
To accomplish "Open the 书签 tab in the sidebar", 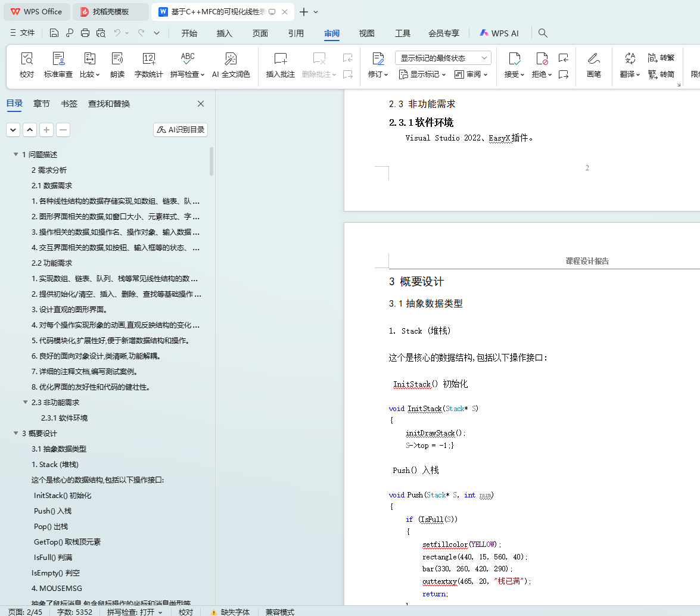I will click(69, 104).
